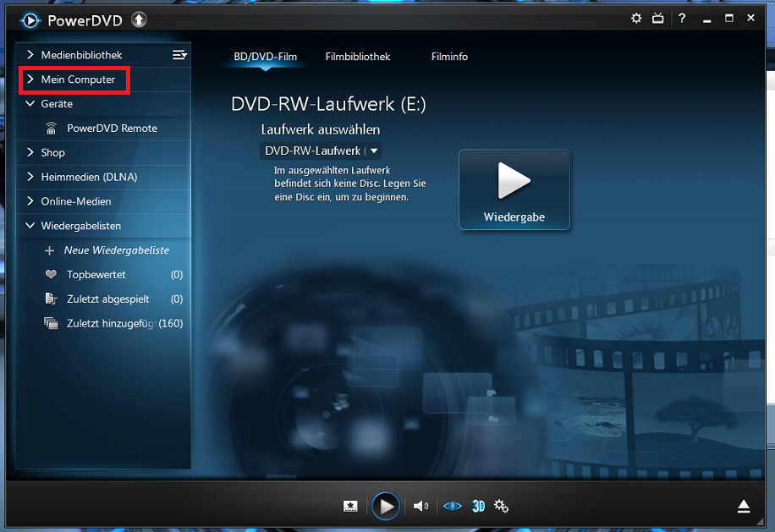Start playback with the round play button

[386, 507]
